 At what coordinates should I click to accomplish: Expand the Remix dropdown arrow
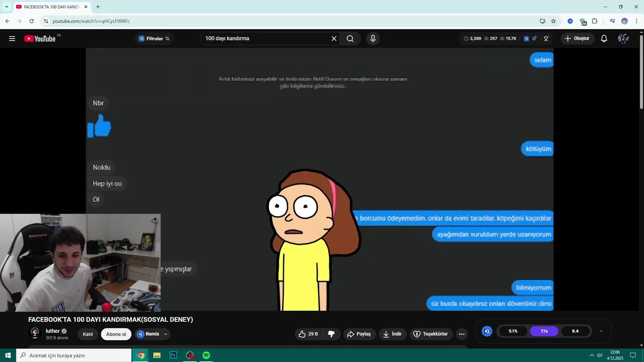pyautogui.click(x=166, y=334)
